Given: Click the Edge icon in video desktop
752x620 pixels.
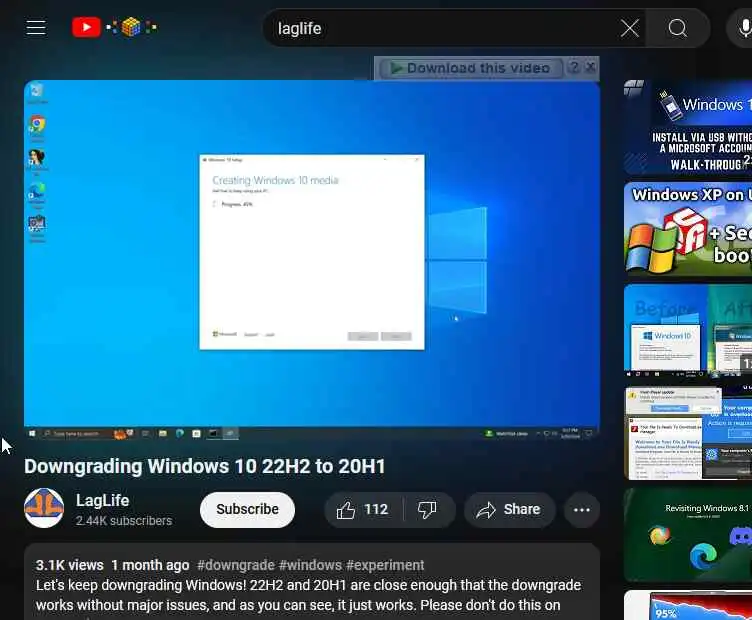Looking at the screenshot, I should [x=36, y=192].
